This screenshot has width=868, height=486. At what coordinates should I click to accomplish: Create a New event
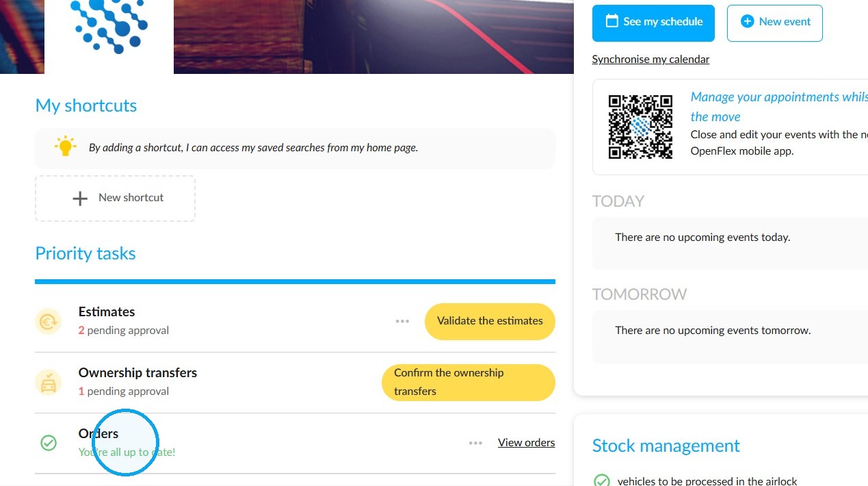(774, 23)
